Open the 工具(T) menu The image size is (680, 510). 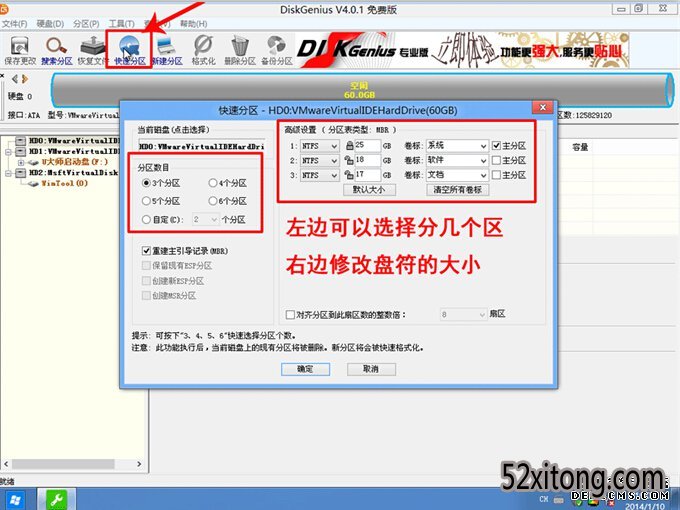click(x=121, y=23)
